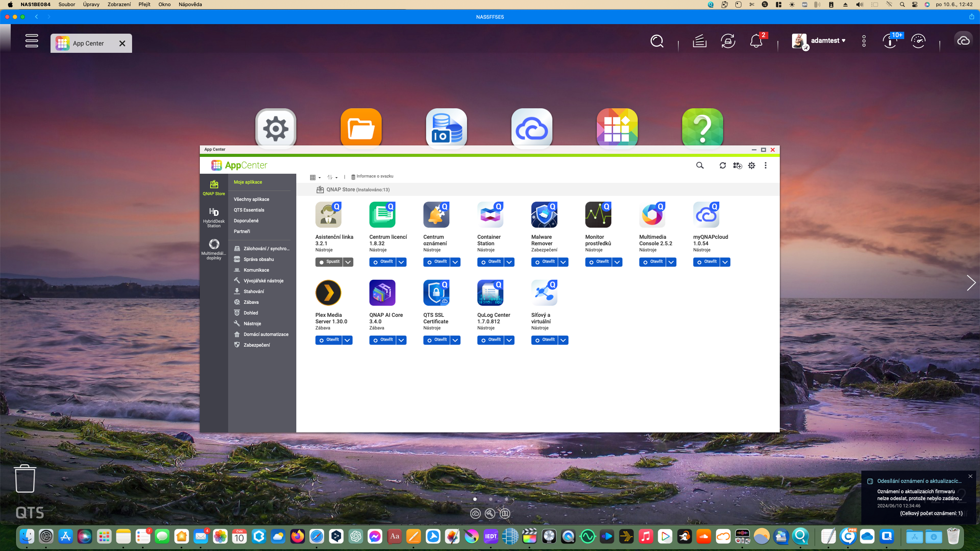Screen dimensions: 980x551
Task: Click Spustit button for Asistenční linka
Action: click(329, 262)
